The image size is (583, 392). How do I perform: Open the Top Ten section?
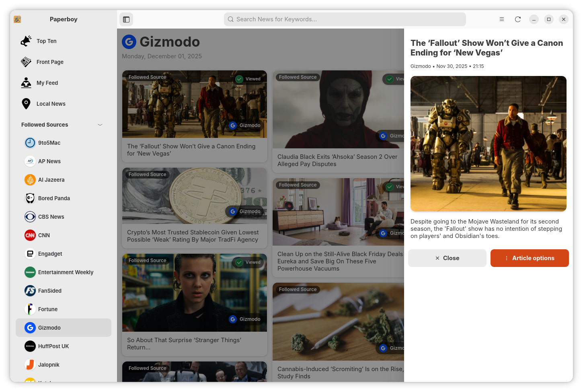(46, 41)
